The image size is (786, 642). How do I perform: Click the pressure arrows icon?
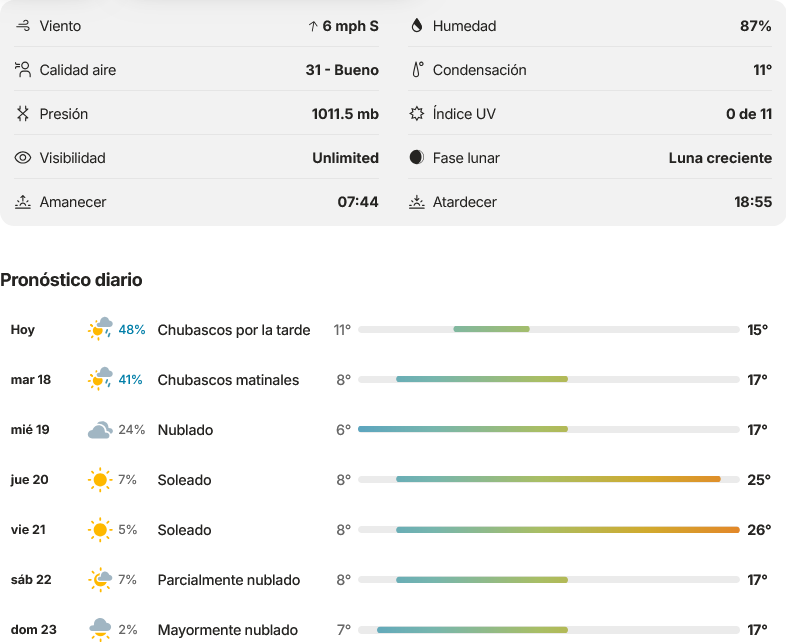click(x=23, y=114)
